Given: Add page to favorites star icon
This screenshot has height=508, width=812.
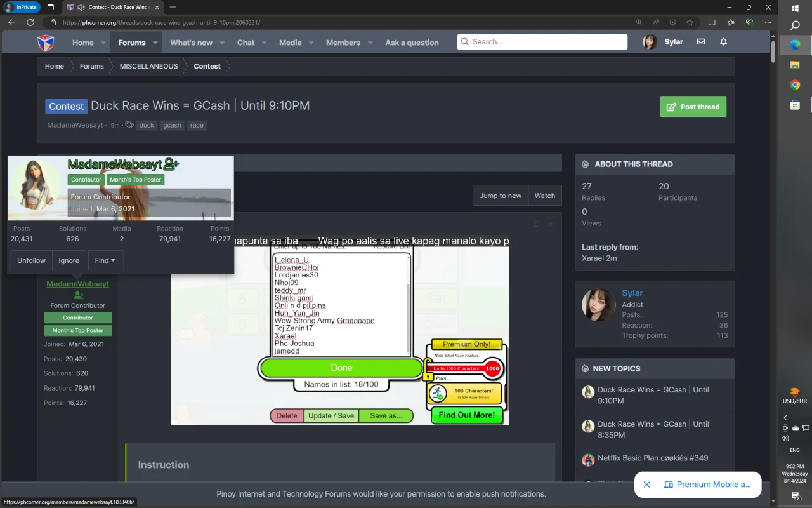Looking at the screenshot, I should pyautogui.click(x=690, y=22).
